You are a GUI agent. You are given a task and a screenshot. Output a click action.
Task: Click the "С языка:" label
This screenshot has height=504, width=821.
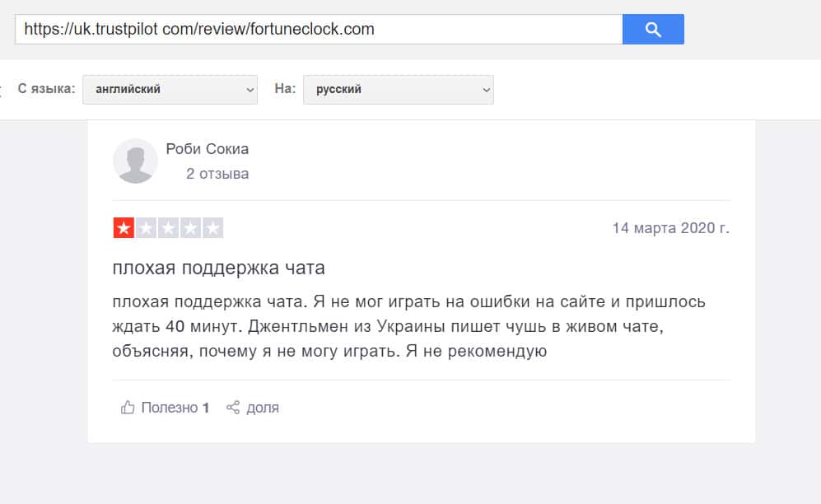tap(46, 89)
